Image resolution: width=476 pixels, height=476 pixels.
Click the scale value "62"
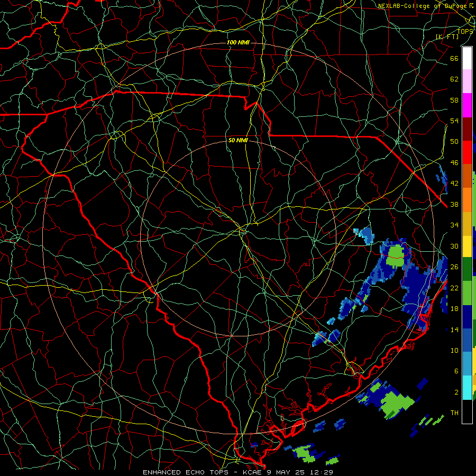(x=454, y=79)
